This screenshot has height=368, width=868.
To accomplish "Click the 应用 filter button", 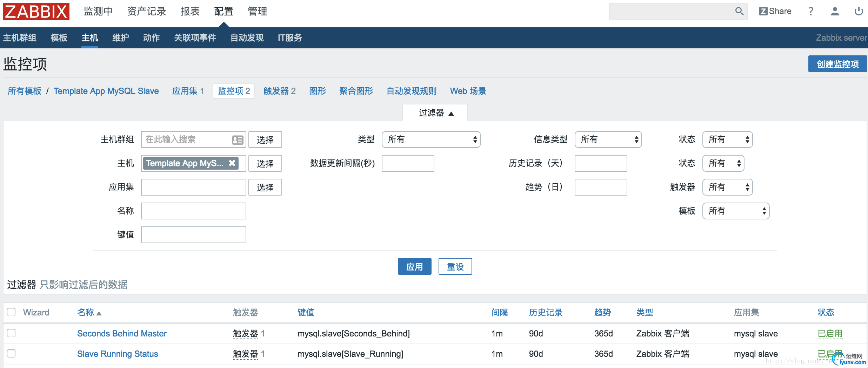I will coord(414,267).
